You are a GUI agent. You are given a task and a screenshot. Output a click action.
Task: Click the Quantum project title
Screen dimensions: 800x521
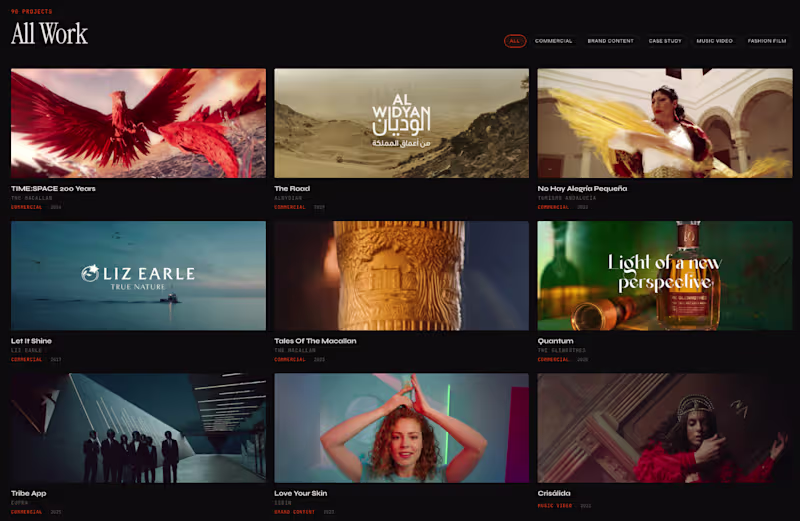point(556,341)
